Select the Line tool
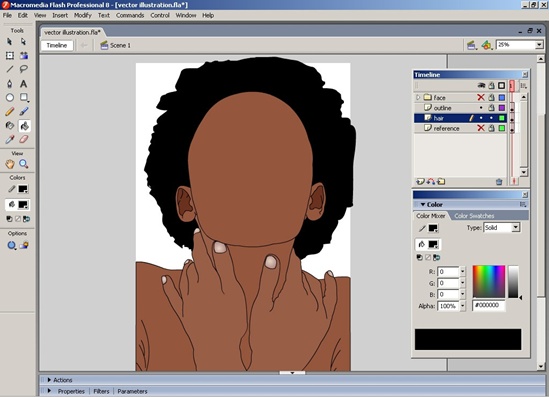This screenshot has height=397, width=549. tap(9, 69)
